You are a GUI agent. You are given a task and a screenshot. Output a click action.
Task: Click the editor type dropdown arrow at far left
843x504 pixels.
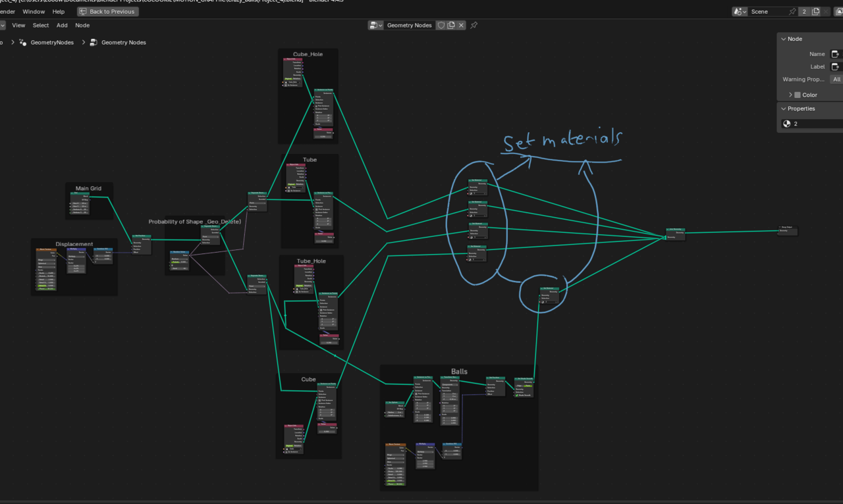click(2, 25)
